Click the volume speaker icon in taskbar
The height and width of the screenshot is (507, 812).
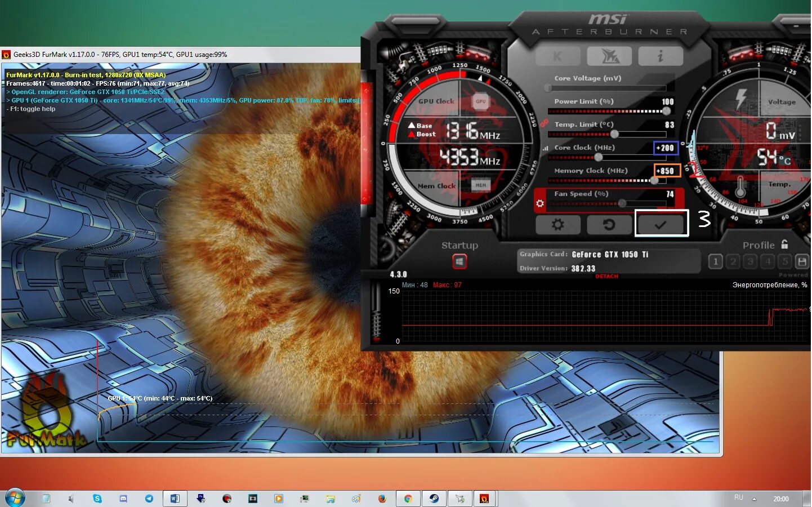(x=71, y=499)
